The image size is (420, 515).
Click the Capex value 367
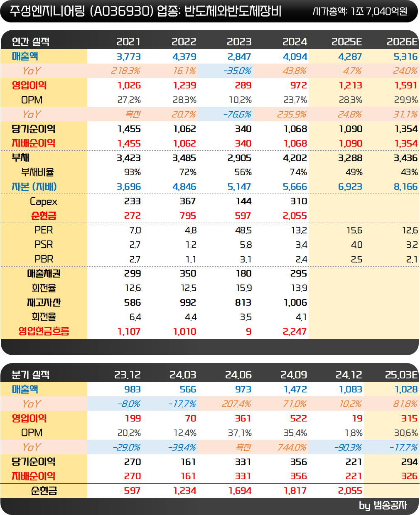point(188,201)
